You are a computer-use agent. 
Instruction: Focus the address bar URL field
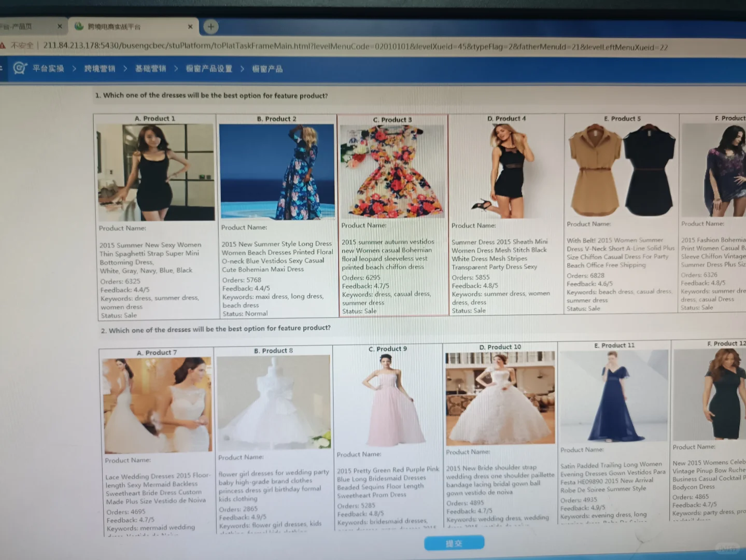click(355, 46)
